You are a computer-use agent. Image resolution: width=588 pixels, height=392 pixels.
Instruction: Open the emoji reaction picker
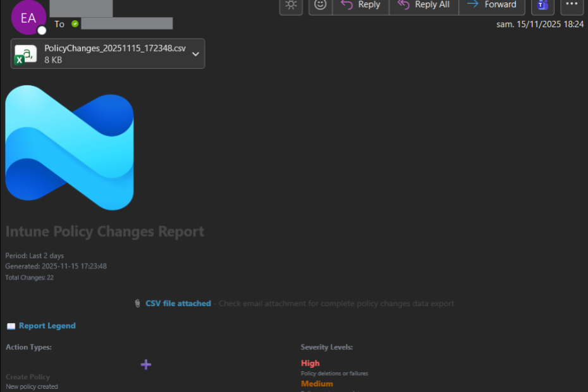[x=321, y=5]
